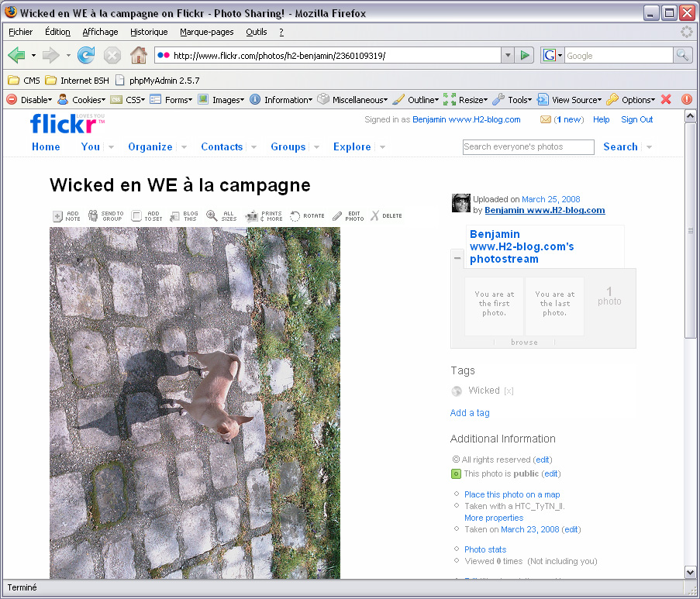This screenshot has height=599, width=700.
Task: Click the Blog This icon
Action: tap(175, 216)
